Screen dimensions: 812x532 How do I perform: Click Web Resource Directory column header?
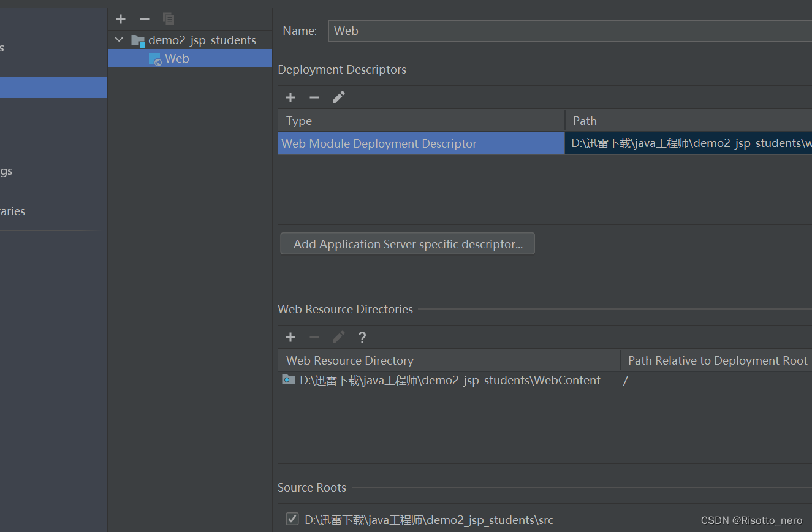449,360
